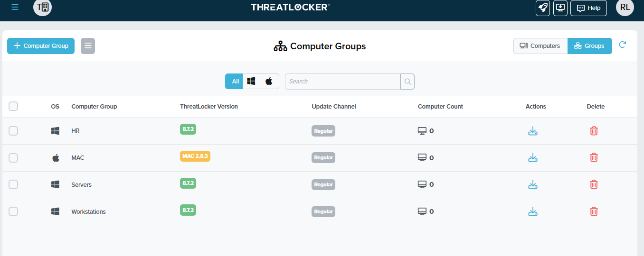Viewport: 644px width, 256px height.
Task: Open the Help chat button
Action: [588, 8]
